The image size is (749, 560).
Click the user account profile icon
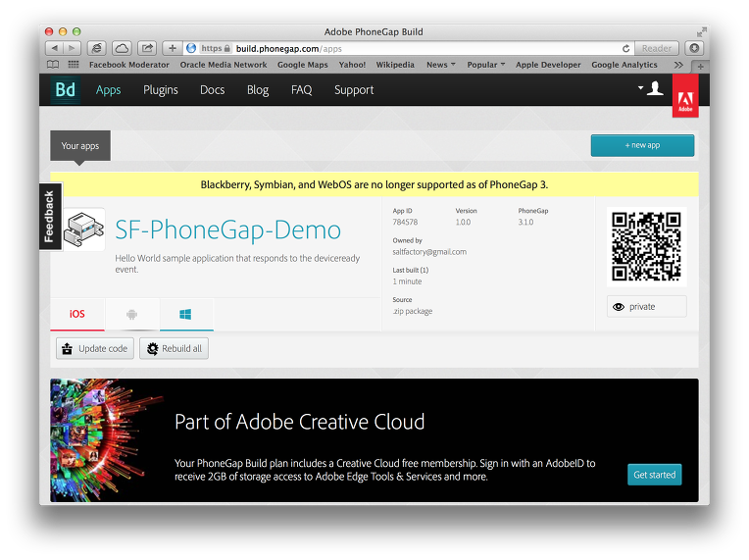click(655, 88)
